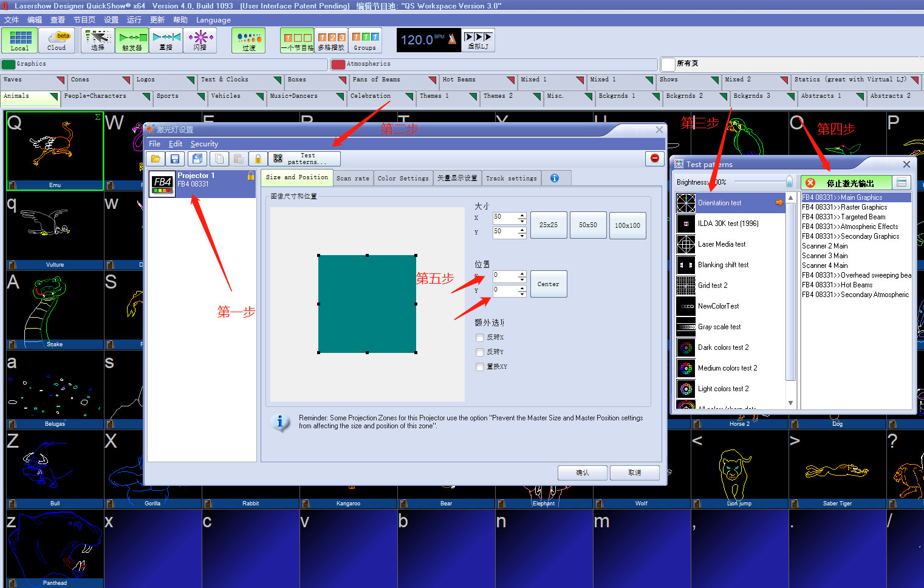Select Projector 1 FB4 08331 in list
The width and height of the screenshot is (924, 588).
(202, 183)
